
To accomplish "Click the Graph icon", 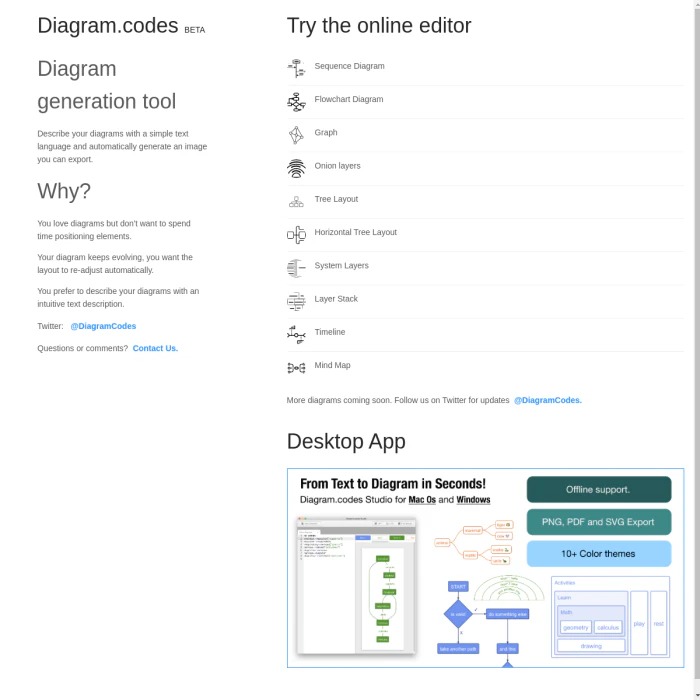I will [296, 135].
